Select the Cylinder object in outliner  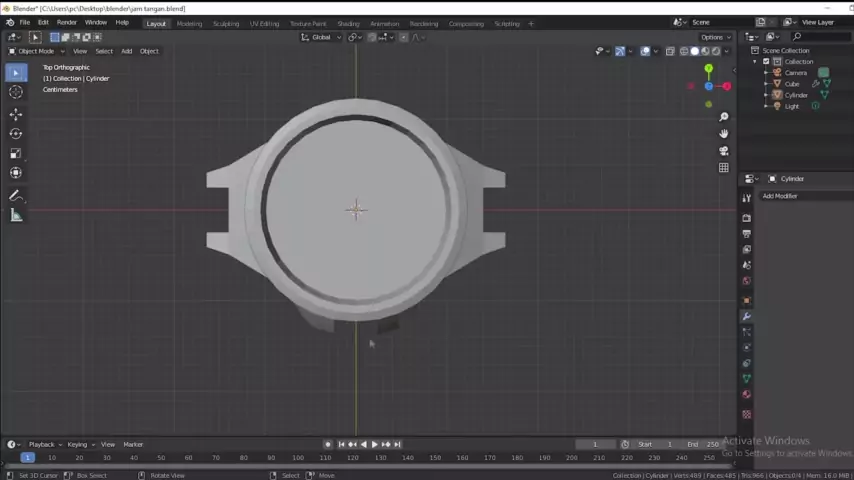pyautogui.click(x=796, y=95)
